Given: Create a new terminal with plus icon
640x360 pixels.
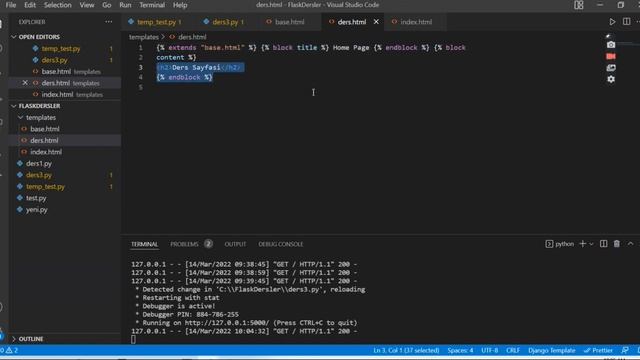Looking at the screenshot, I should (582, 244).
